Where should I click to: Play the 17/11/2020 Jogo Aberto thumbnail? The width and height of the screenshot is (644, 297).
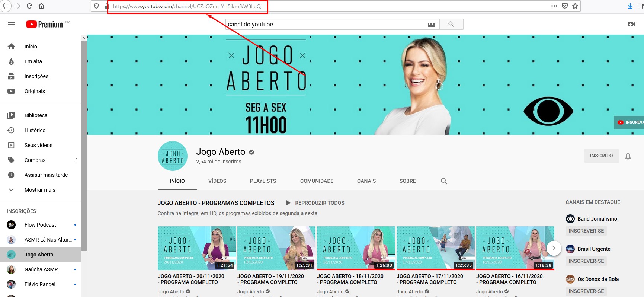(x=436, y=248)
